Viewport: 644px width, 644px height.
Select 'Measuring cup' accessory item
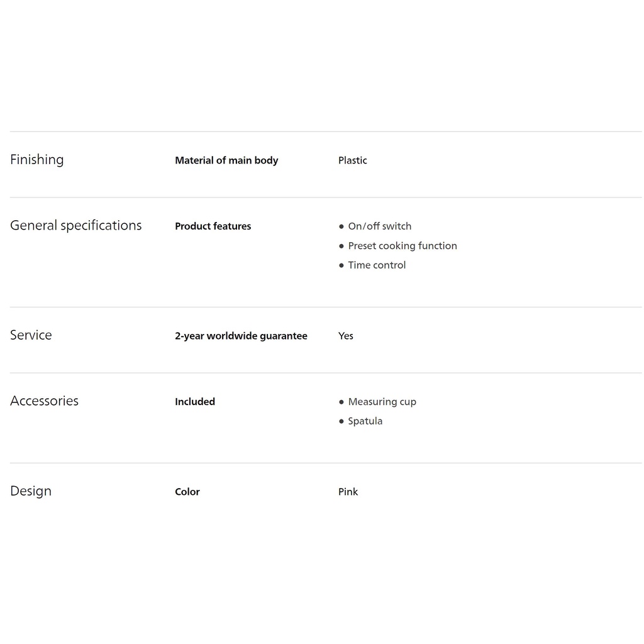(382, 402)
